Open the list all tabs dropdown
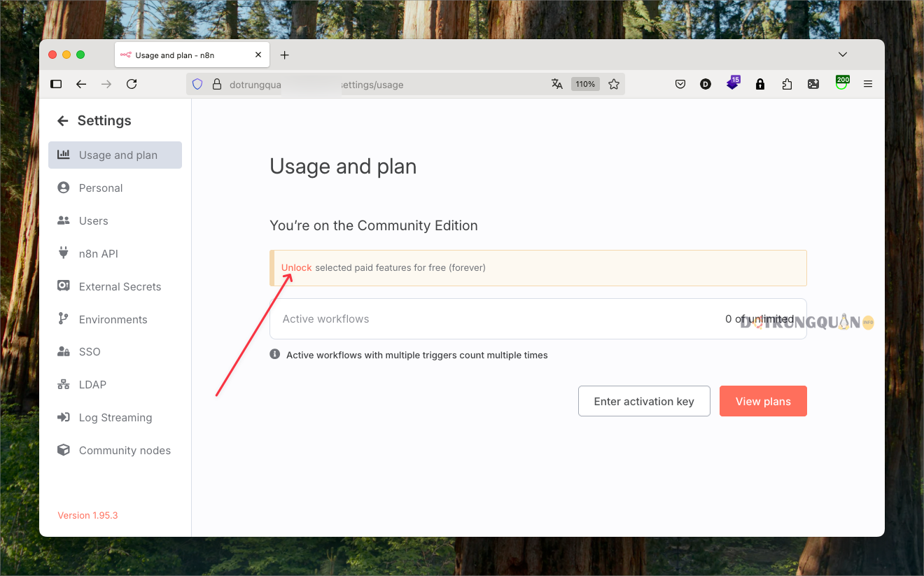The height and width of the screenshot is (576, 924). pyautogui.click(x=843, y=55)
